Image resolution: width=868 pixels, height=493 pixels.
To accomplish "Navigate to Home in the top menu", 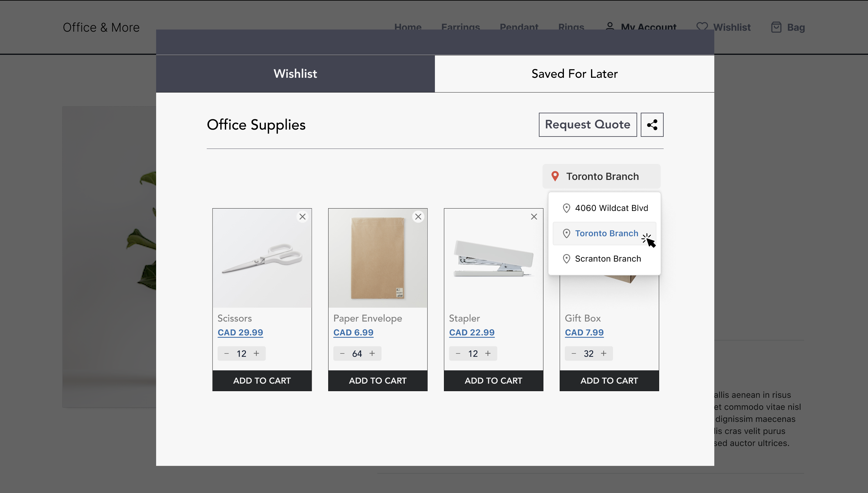I will 408,27.
